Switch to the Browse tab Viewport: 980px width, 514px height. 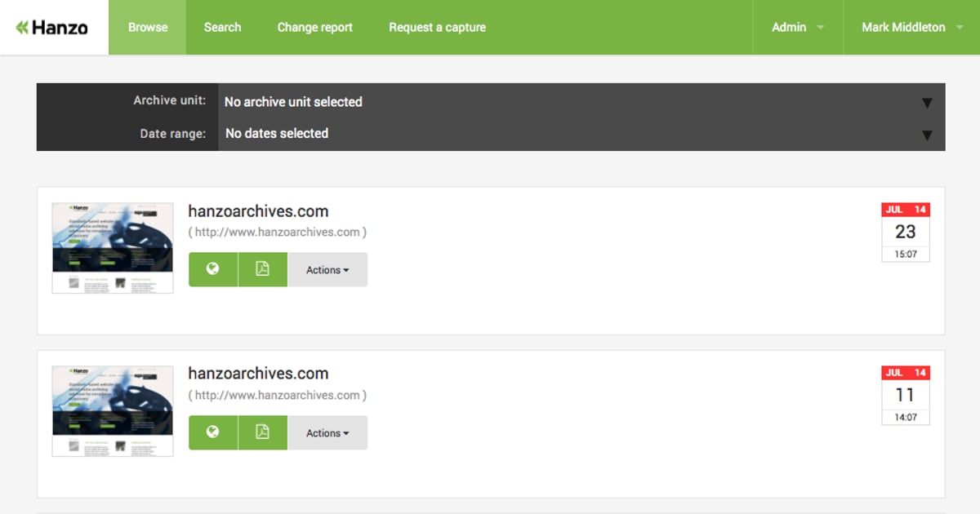tap(148, 28)
